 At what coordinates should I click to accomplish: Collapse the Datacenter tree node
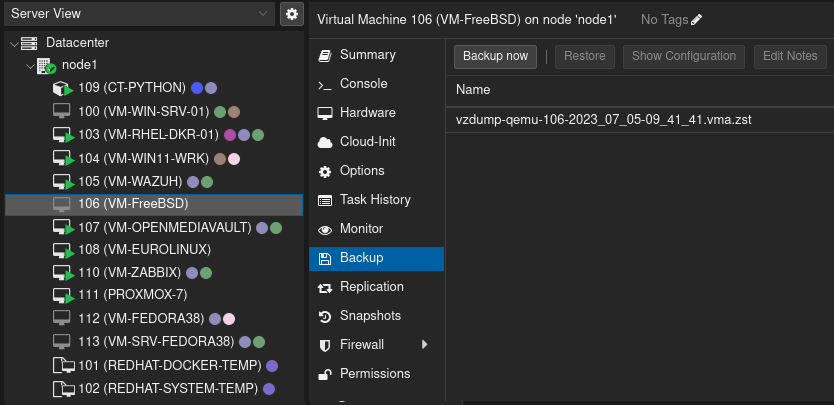12,43
